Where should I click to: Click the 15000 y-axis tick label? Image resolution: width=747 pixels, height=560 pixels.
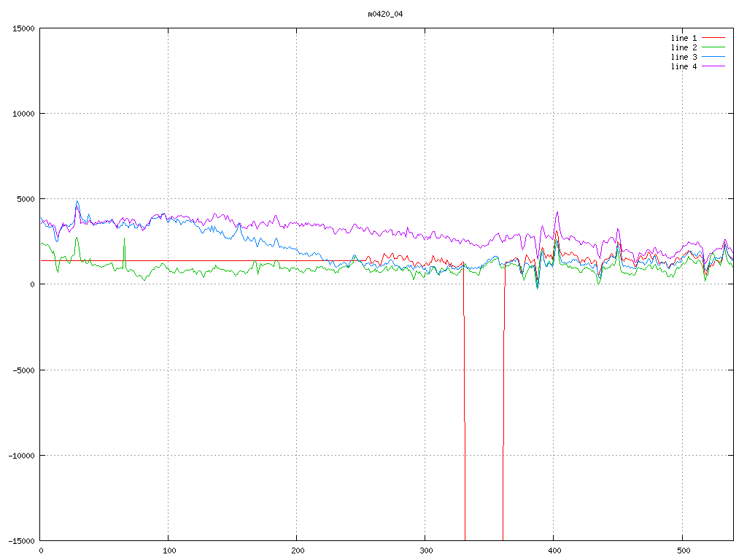click(x=23, y=28)
